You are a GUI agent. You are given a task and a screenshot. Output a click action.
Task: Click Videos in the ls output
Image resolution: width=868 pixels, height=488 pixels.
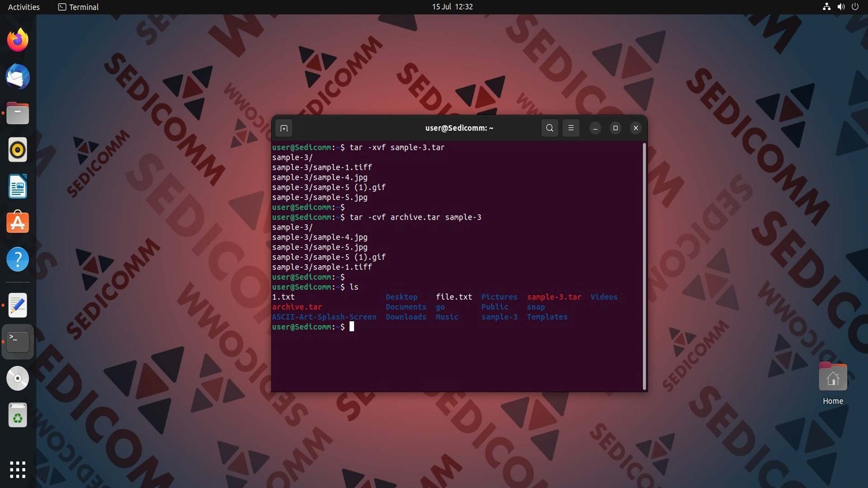(604, 297)
